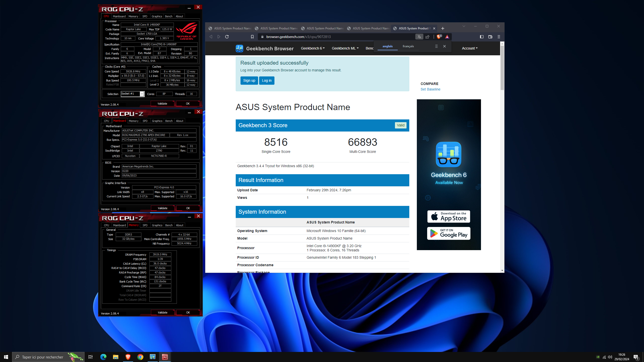
Task: Click the volume speaker tray icon
Action: (610, 357)
